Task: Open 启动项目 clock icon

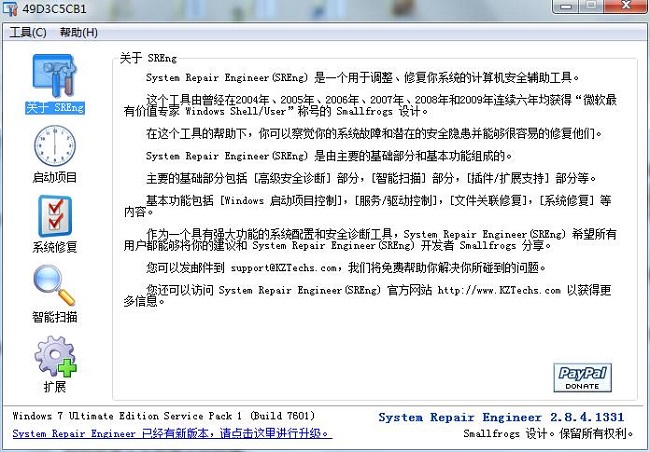Action: click(x=55, y=146)
